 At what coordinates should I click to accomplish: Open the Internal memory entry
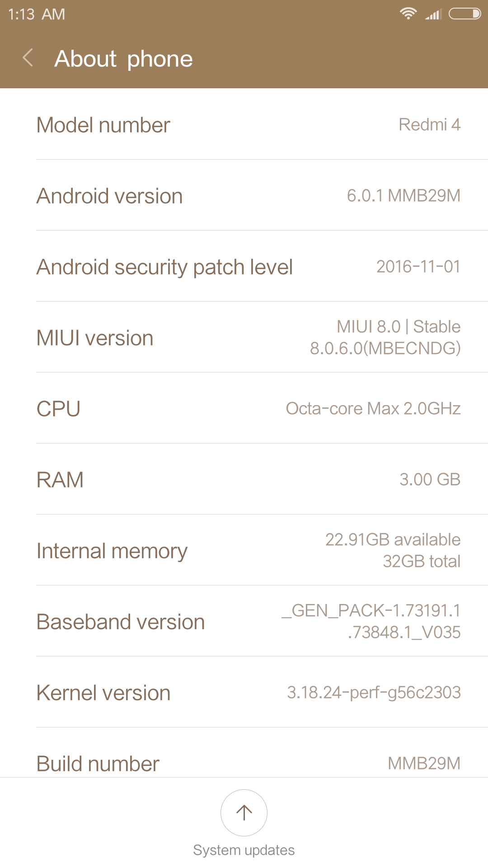[x=244, y=551]
